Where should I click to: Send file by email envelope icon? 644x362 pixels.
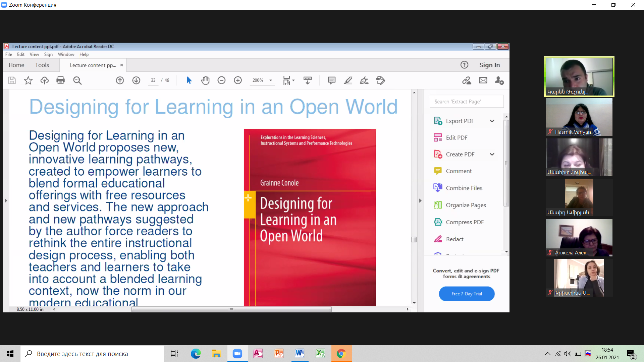(483, 80)
